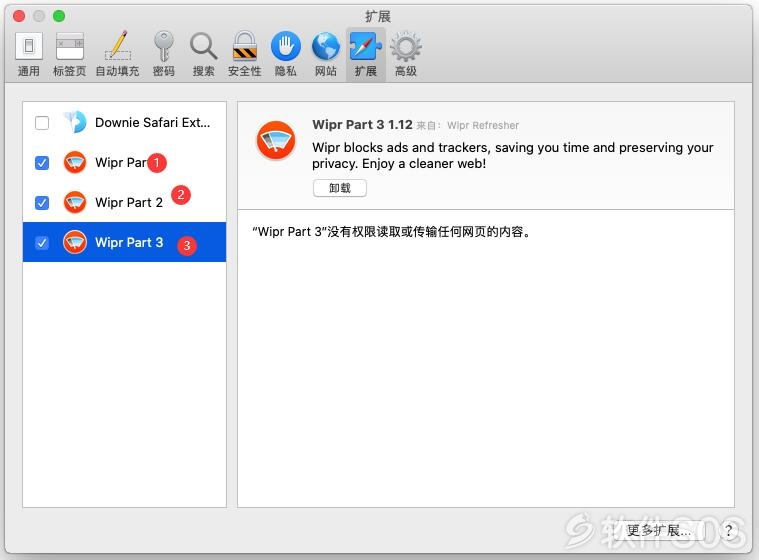Open the 搜索 (Search) magnifier pane
This screenshot has width=759, height=560.
[x=203, y=55]
